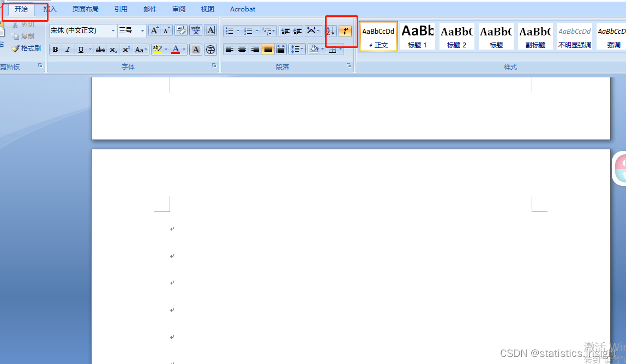Apply the 正文 style from Styles gallery

point(378,36)
